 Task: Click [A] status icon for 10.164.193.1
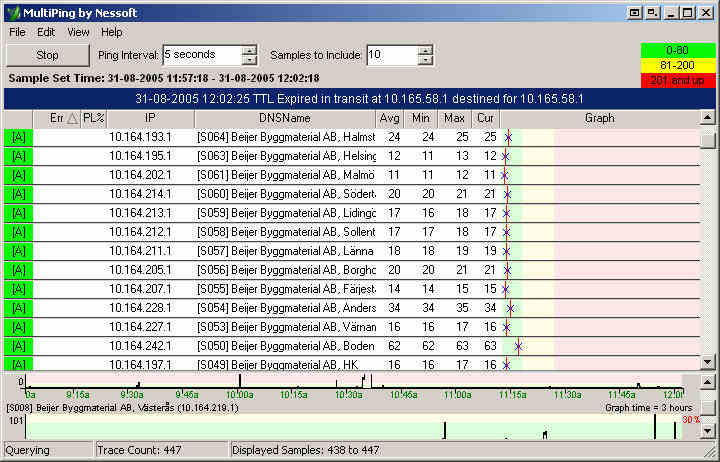(x=18, y=137)
